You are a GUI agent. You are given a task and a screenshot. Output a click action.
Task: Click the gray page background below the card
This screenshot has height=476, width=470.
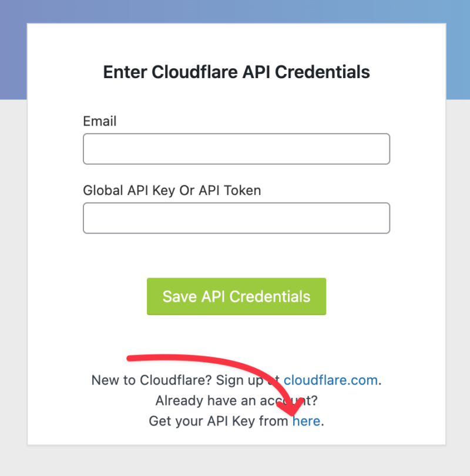[235, 461]
